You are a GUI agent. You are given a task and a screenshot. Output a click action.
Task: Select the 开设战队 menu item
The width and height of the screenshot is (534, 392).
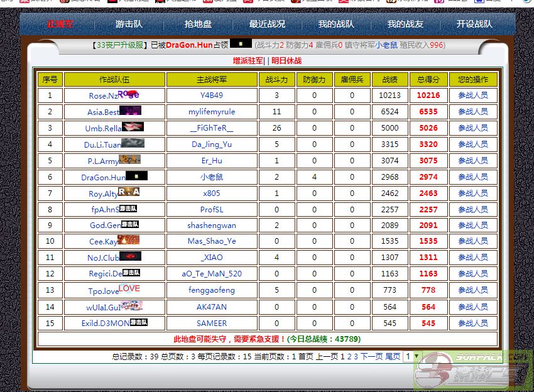pos(474,24)
